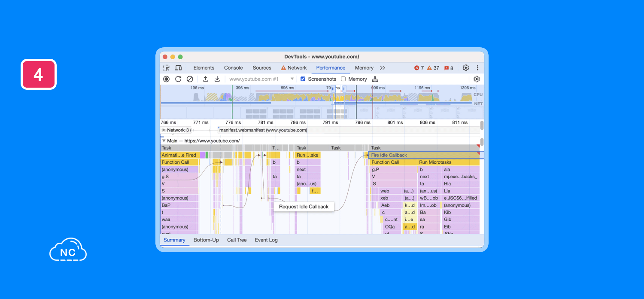This screenshot has height=299, width=644.
Task: Enable the Memory checkbox
Action: [343, 79]
